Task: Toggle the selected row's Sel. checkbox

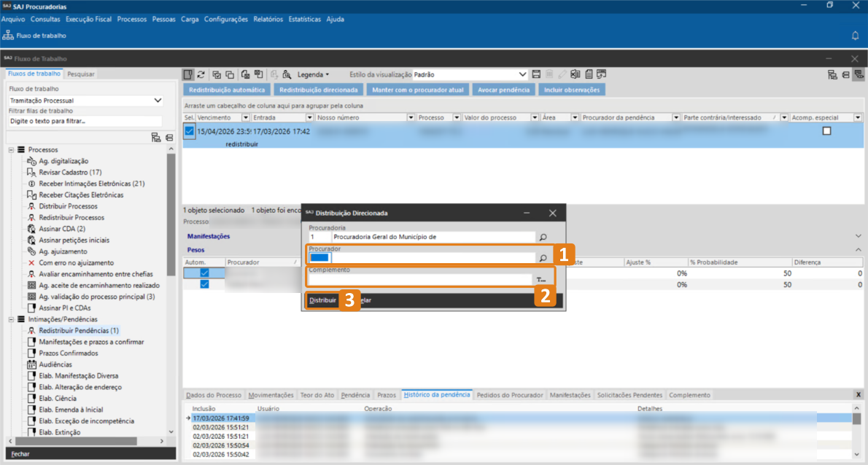Action: tap(189, 131)
